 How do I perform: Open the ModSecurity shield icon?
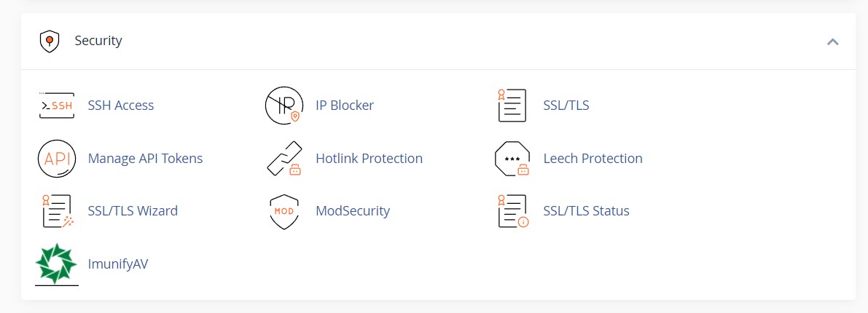[284, 211]
